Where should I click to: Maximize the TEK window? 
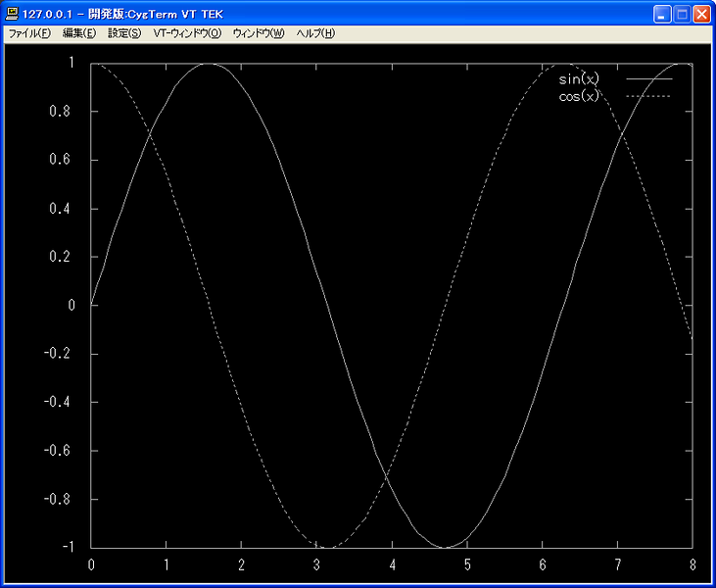[683, 15]
